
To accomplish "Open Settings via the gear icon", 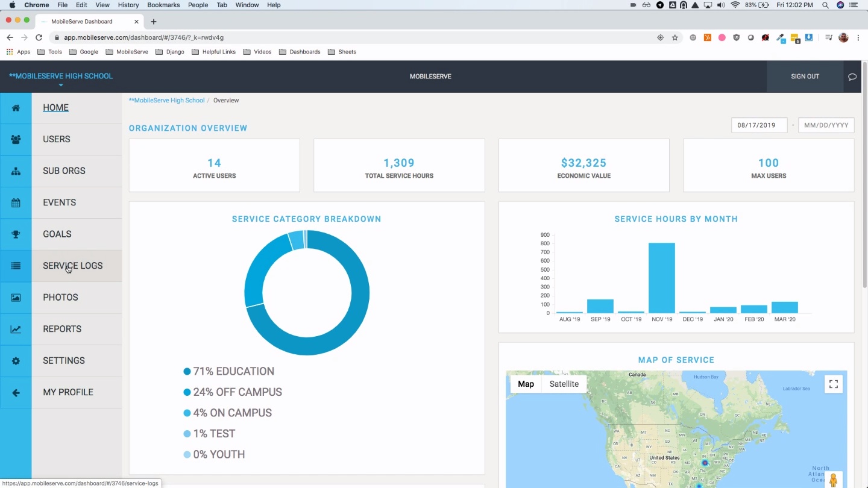I will pos(16,361).
